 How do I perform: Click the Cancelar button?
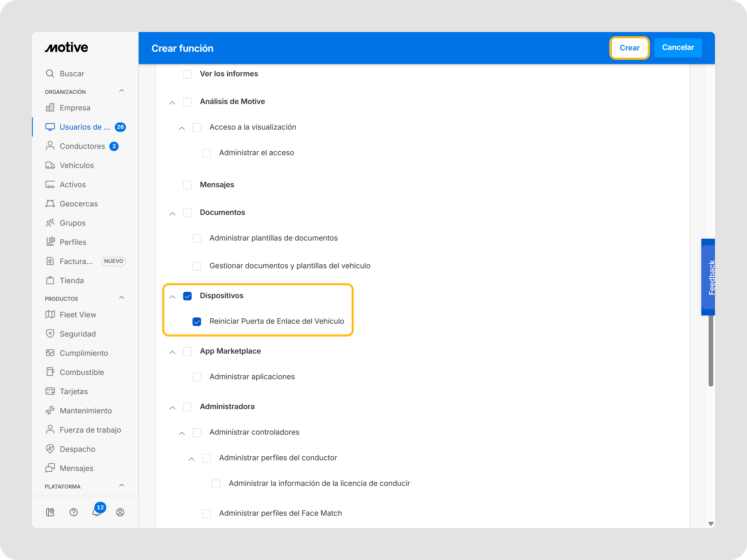pos(678,47)
